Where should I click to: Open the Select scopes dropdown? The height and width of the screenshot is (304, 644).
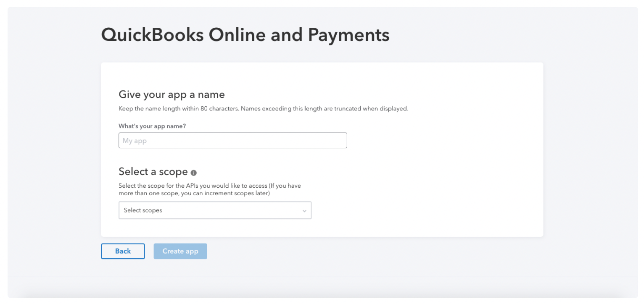coord(215,210)
